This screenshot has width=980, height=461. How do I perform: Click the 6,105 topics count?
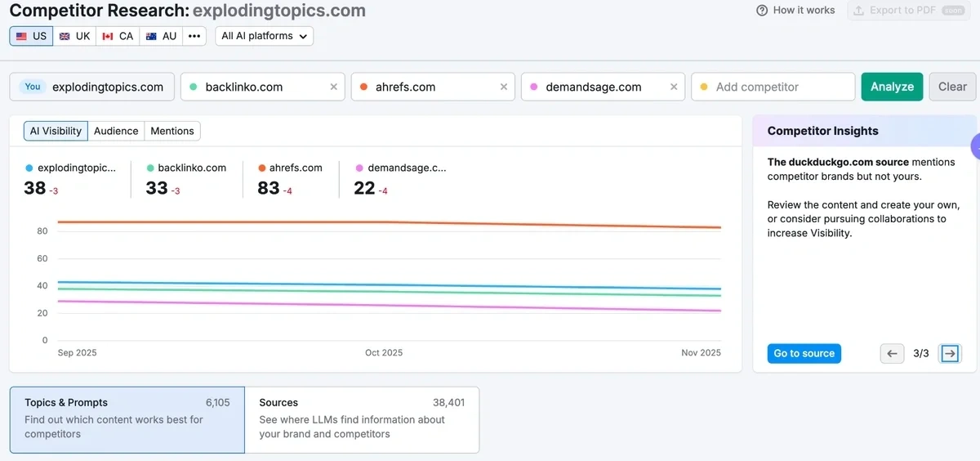pos(218,402)
